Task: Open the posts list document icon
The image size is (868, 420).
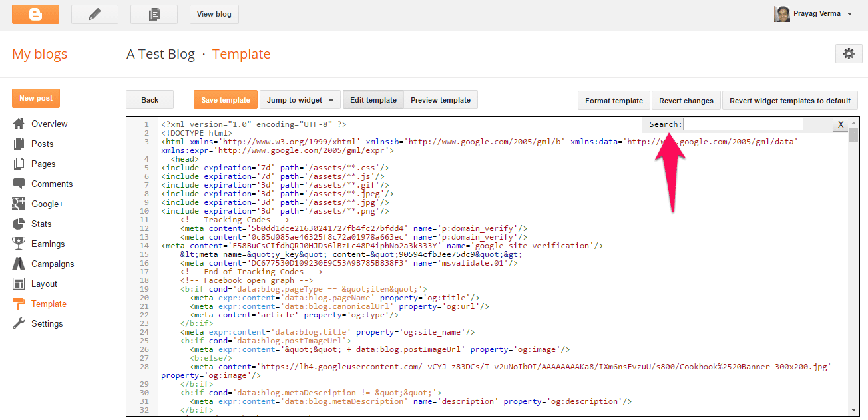Action: pyautogui.click(x=154, y=14)
